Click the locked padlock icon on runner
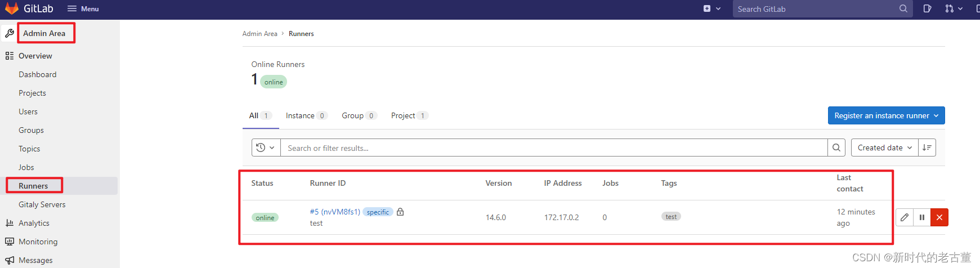This screenshot has width=980, height=268. click(x=400, y=212)
